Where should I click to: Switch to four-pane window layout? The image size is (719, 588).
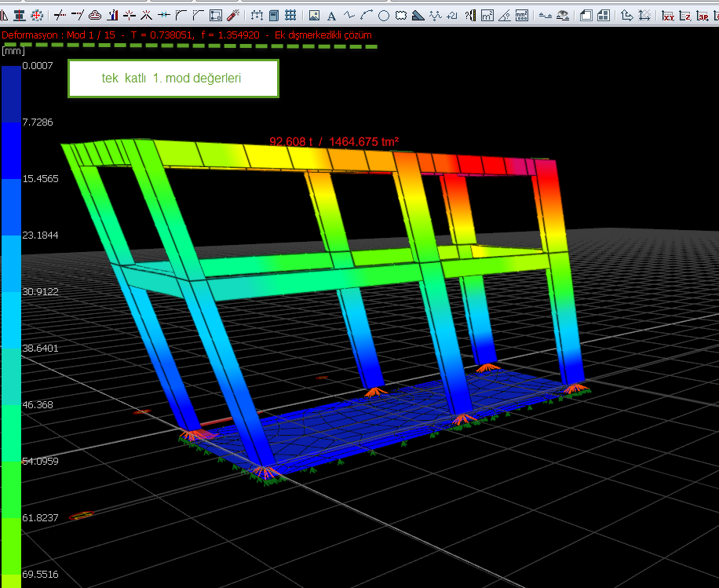pos(603,15)
